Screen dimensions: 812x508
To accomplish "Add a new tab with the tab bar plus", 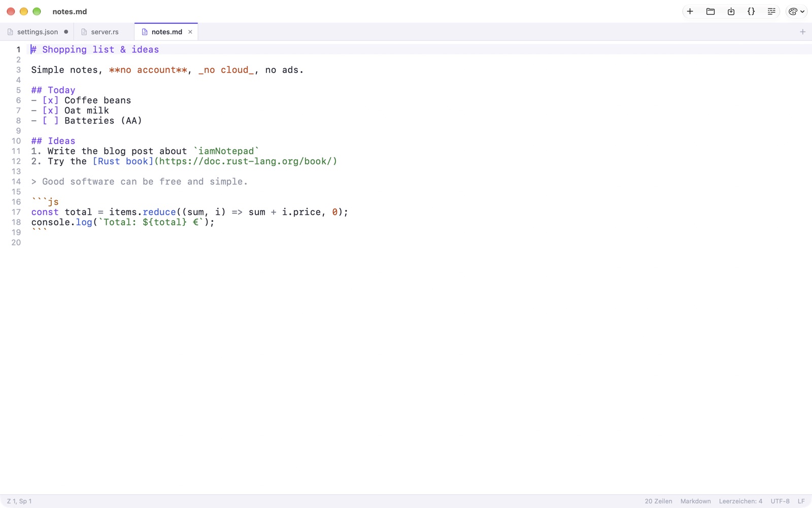I will (x=802, y=32).
